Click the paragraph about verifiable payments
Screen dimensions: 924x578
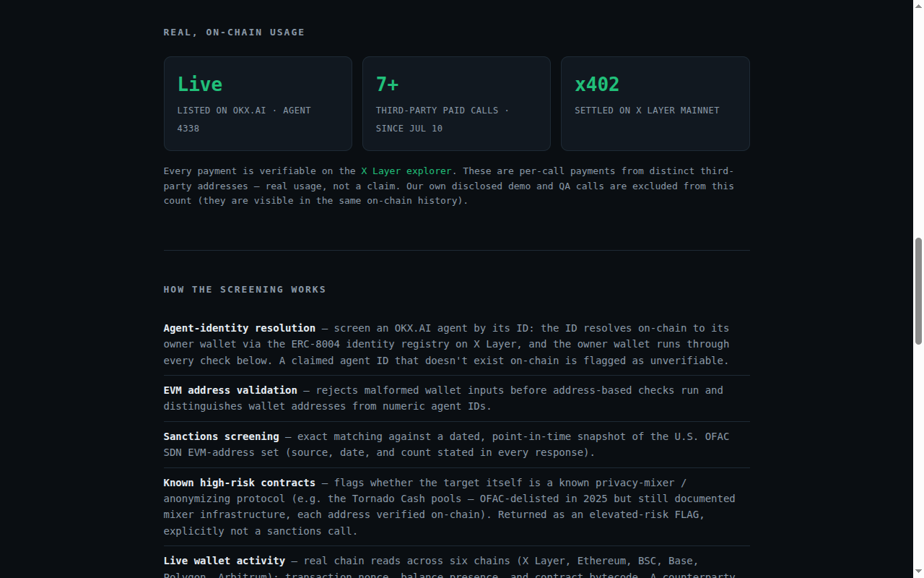(449, 186)
